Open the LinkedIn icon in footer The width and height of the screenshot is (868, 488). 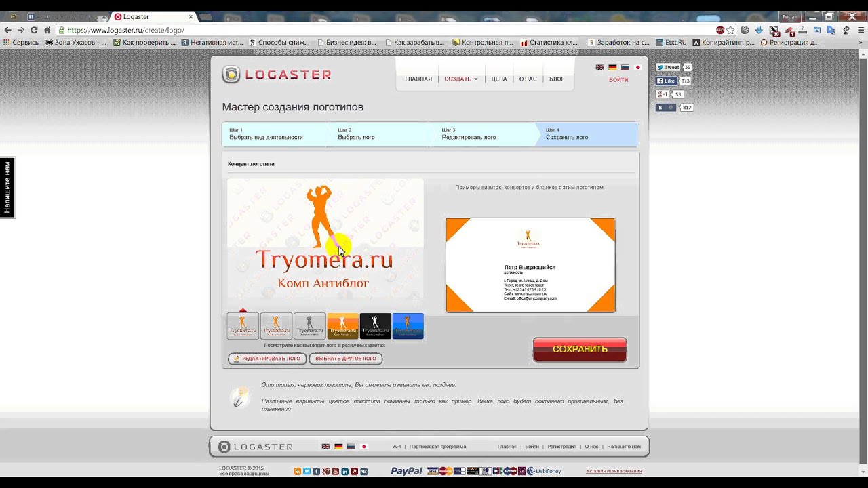coord(344,471)
